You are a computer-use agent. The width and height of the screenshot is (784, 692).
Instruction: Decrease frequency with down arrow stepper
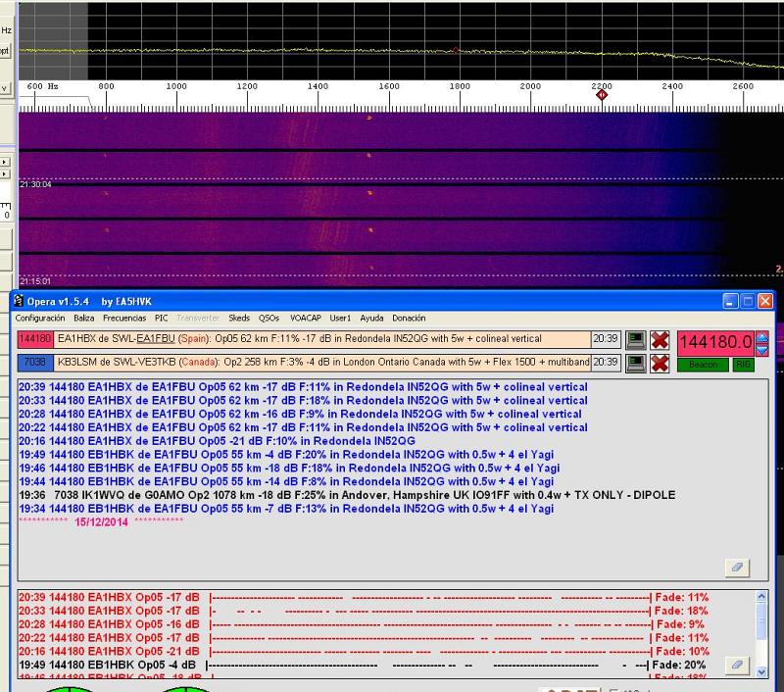coord(762,348)
